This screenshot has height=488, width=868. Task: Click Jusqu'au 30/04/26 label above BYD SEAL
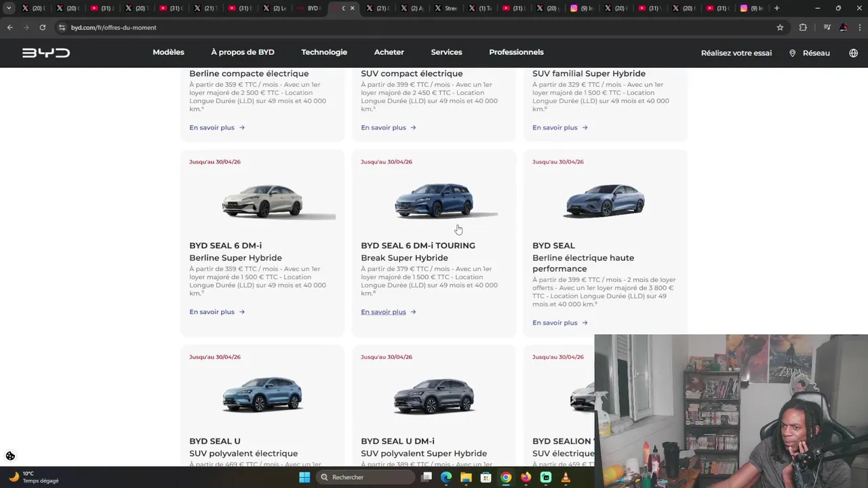(x=558, y=162)
